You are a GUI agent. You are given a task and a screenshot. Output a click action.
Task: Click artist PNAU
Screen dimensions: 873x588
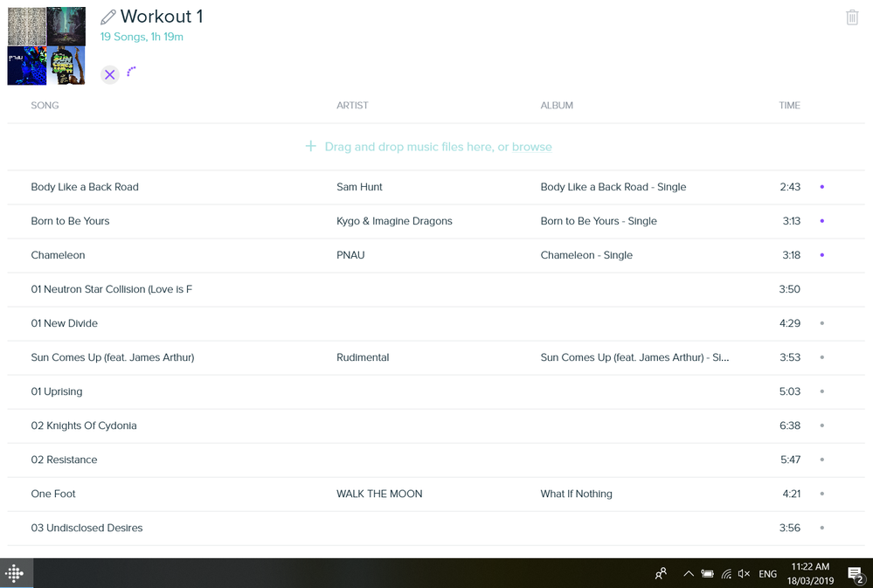tap(350, 255)
